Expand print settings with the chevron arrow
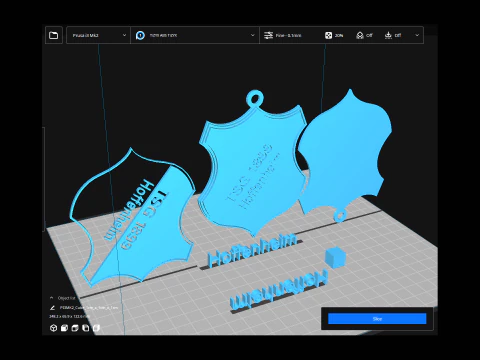Screen dimensions: 480x360 click(x=417, y=35)
